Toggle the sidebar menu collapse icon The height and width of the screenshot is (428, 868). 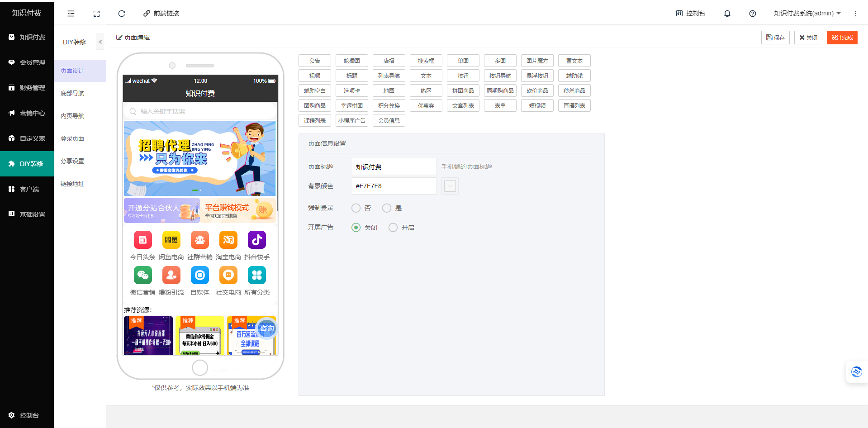tap(71, 14)
